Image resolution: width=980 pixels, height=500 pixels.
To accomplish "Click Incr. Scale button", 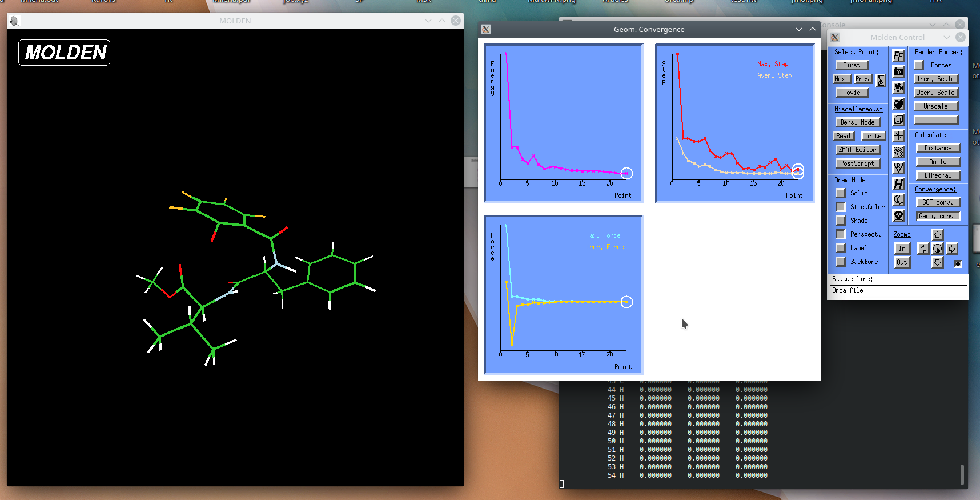I will [x=936, y=79].
